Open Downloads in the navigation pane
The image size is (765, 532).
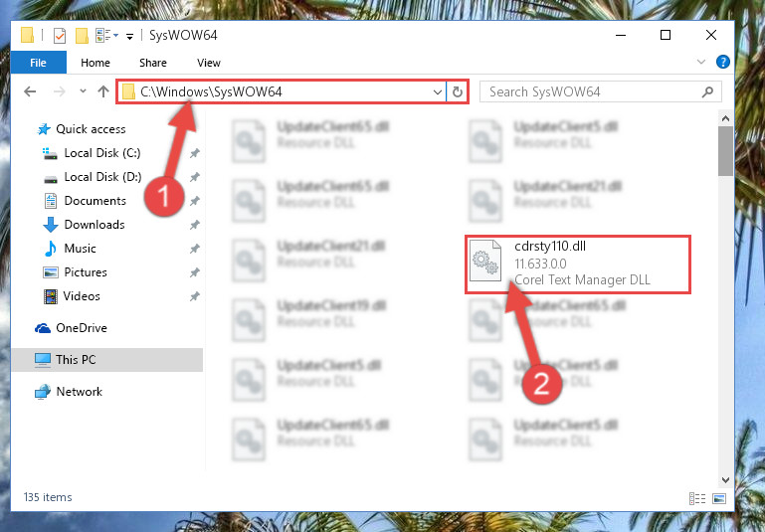[x=95, y=225]
